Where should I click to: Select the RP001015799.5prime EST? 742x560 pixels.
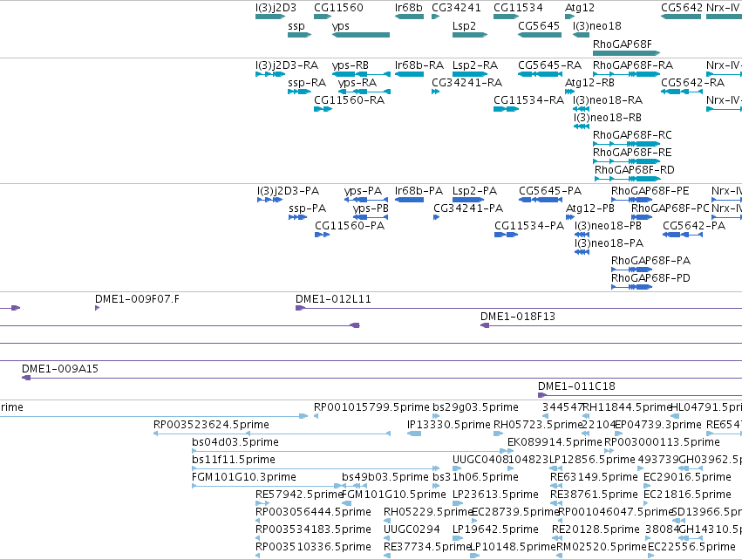[317, 416]
